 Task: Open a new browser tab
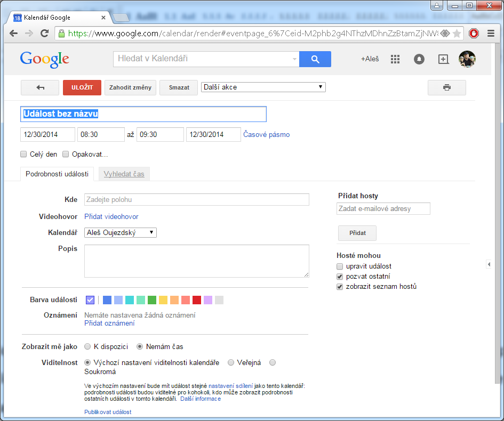coord(121,18)
